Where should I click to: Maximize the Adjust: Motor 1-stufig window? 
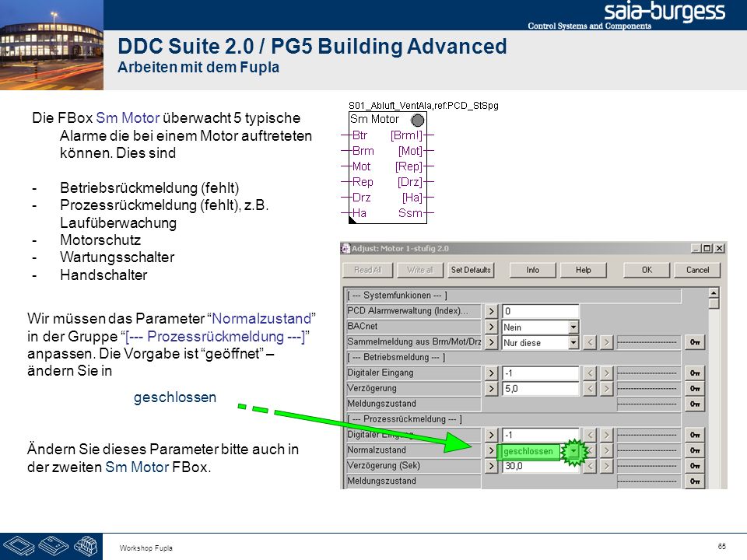point(707,248)
